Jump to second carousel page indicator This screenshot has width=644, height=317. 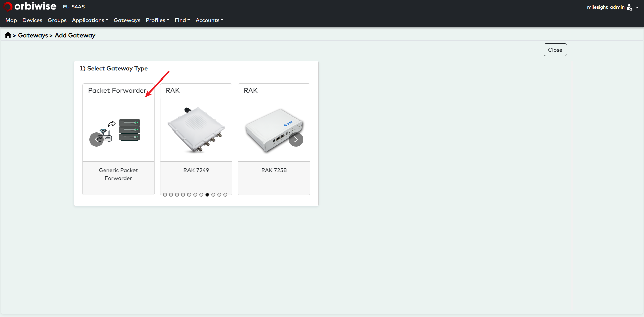tap(171, 195)
